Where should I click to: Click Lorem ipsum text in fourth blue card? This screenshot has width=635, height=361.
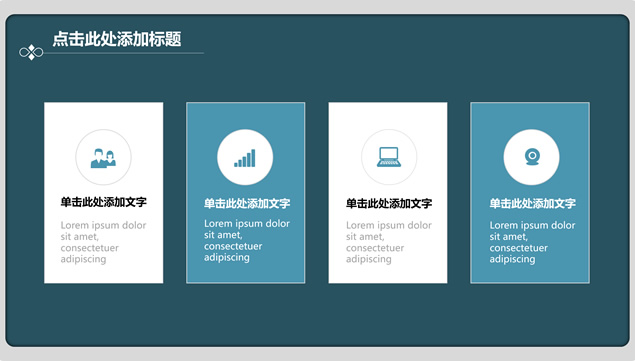(532, 242)
